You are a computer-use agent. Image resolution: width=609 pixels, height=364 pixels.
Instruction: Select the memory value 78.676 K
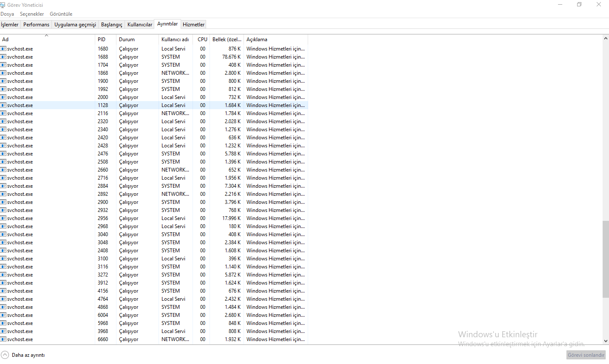[x=231, y=57]
